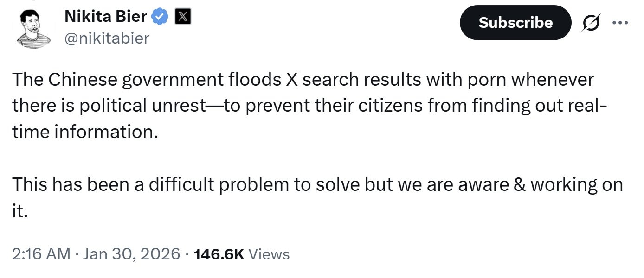This screenshot has height=278, width=644.
Task: Click the 2:16 AM post time
Action: tap(41, 254)
